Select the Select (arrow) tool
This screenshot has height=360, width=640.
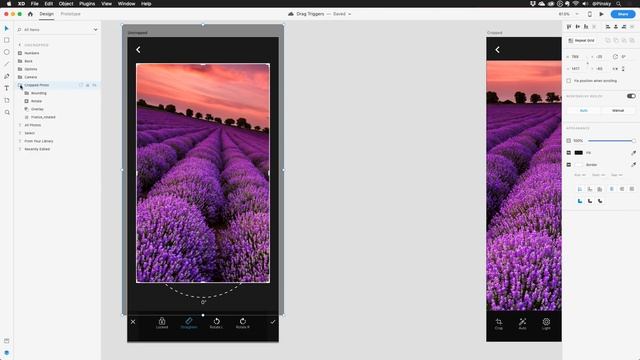click(6, 28)
